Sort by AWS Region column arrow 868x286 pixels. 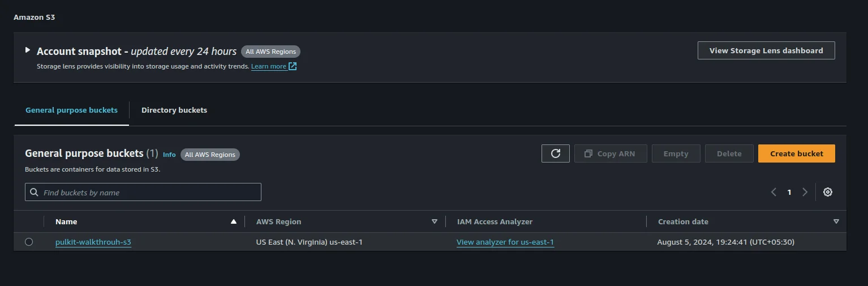point(435,222)
